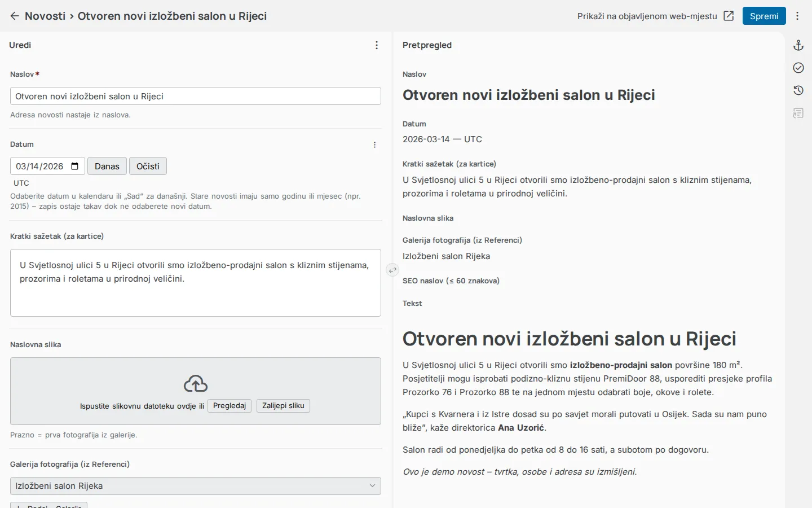Click the SEO naslov (≤ 60 znakova) label
Viewport: 812px width, 508px height.
tap(451, 281)
